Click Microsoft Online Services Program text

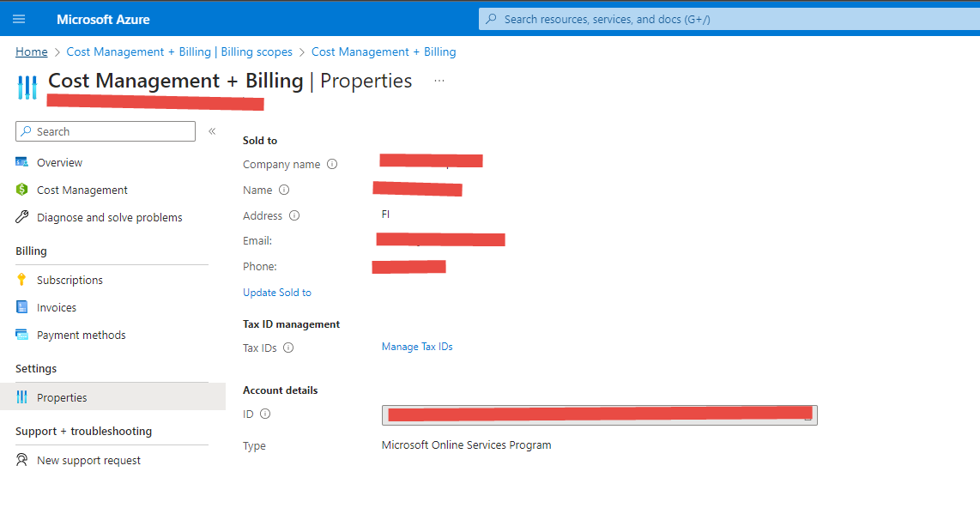click(x=466, y=444)
